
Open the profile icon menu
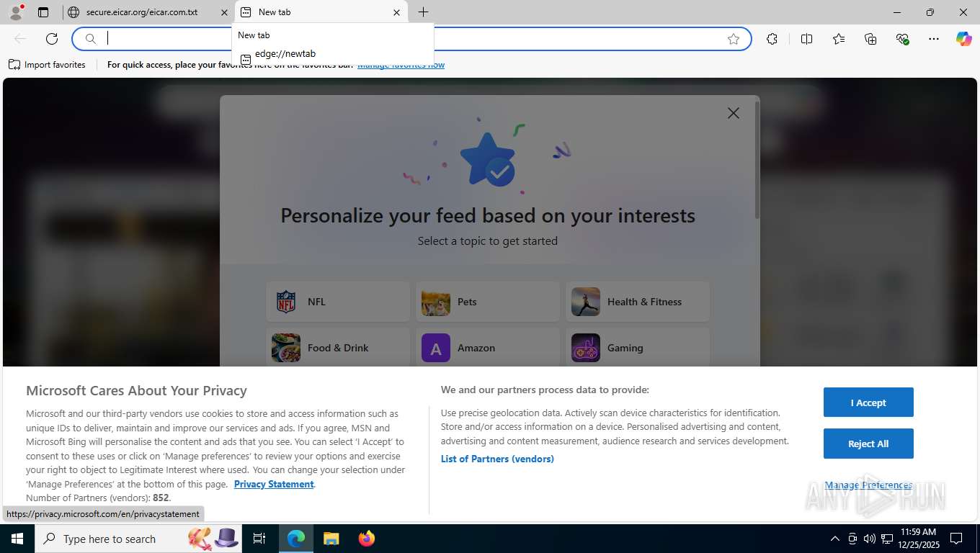click(x=15, y=12)
